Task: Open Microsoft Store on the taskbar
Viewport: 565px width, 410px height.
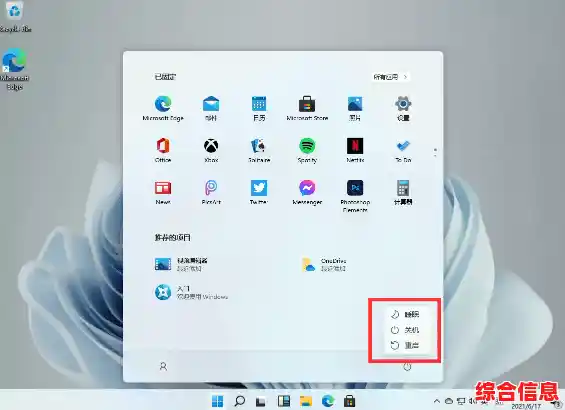Action: pyautogui.click(x=350, y=401)
